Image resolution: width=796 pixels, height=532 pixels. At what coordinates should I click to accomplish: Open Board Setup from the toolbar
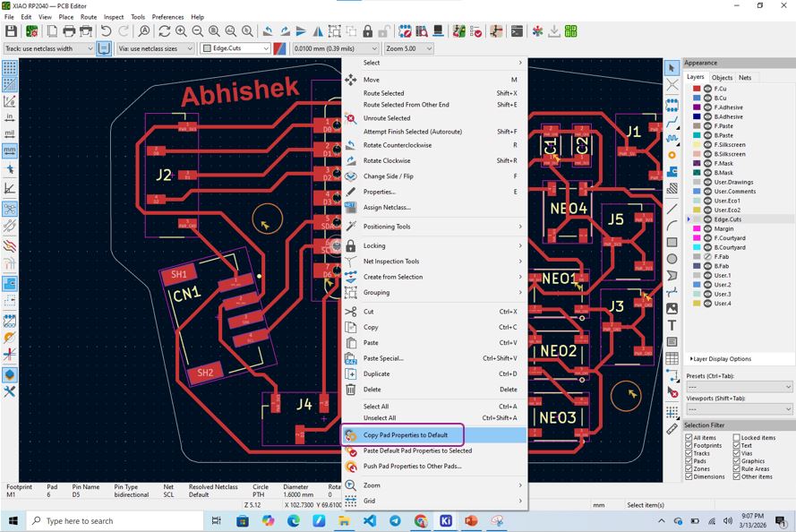31,31
